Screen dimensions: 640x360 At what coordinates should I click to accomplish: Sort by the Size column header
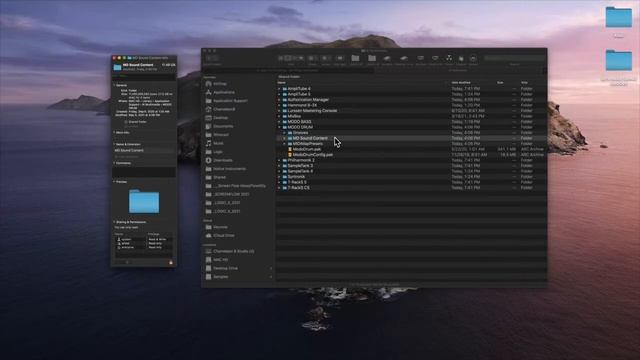click(x=500, y=83)
